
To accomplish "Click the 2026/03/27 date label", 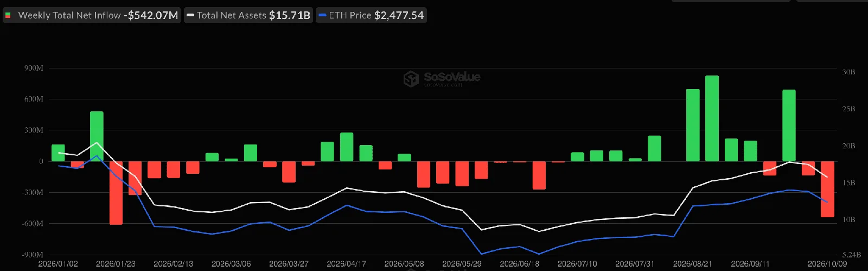I will tap(289, 264).
